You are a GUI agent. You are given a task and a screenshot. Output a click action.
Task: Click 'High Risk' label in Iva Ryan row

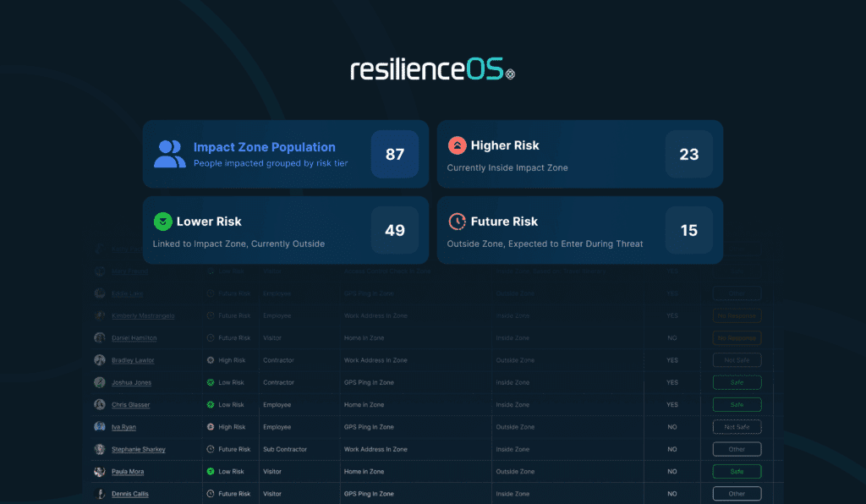[x=232, y=427]
